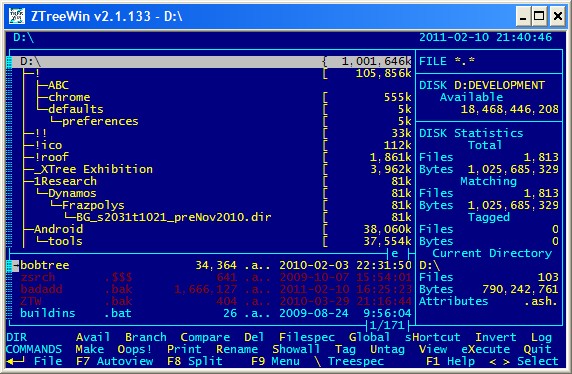The height and width of the screenshot is (374, 572).
Task: Select the '!' folder in tree
Action: tap(37, 73)
